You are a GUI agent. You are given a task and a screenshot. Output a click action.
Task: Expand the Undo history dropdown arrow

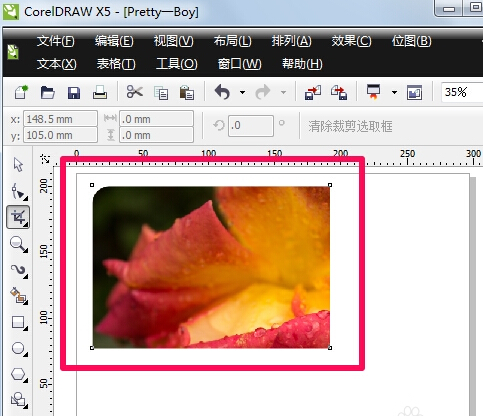coord(242,92)
